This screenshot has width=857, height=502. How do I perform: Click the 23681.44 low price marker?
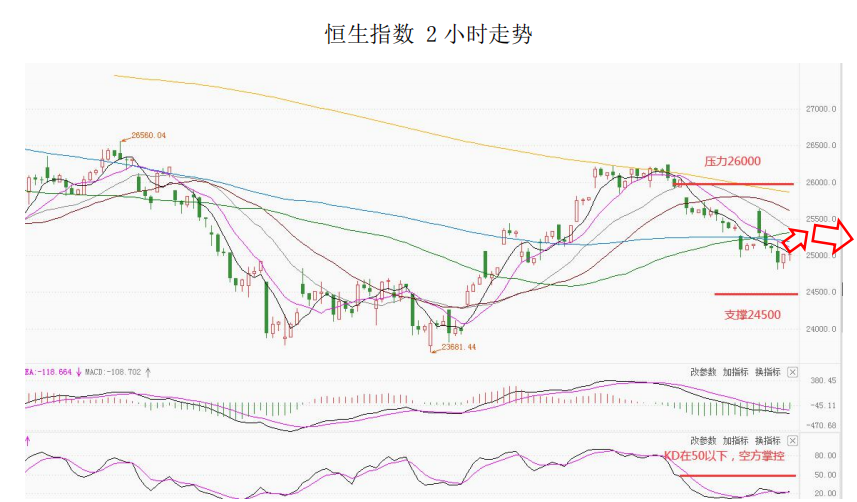pyautogui.click(x=458, y=346)
